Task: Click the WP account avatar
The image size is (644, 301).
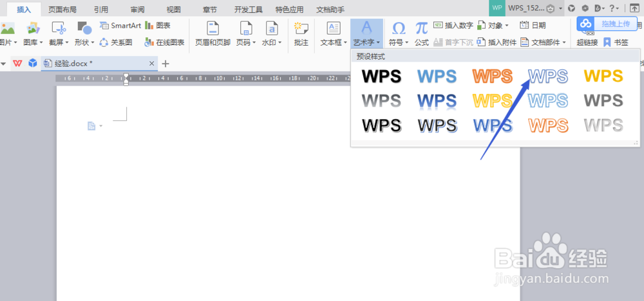Action: [x=497, y=8]
